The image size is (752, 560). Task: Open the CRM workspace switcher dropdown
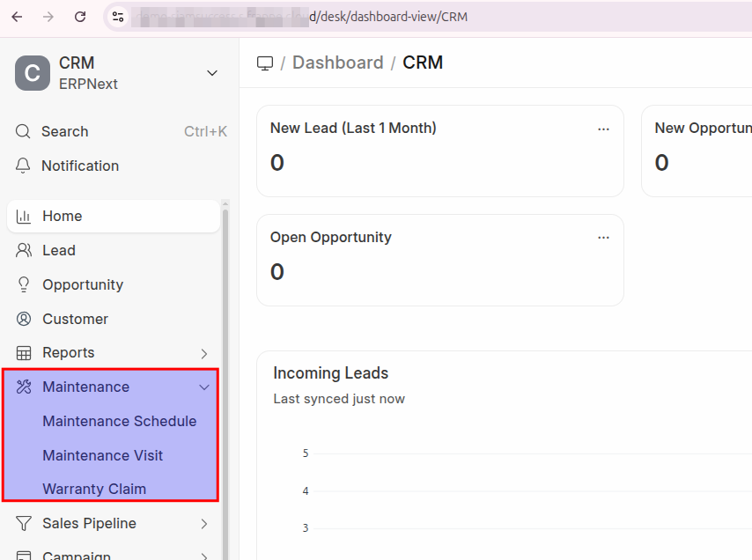pos(211,73)
